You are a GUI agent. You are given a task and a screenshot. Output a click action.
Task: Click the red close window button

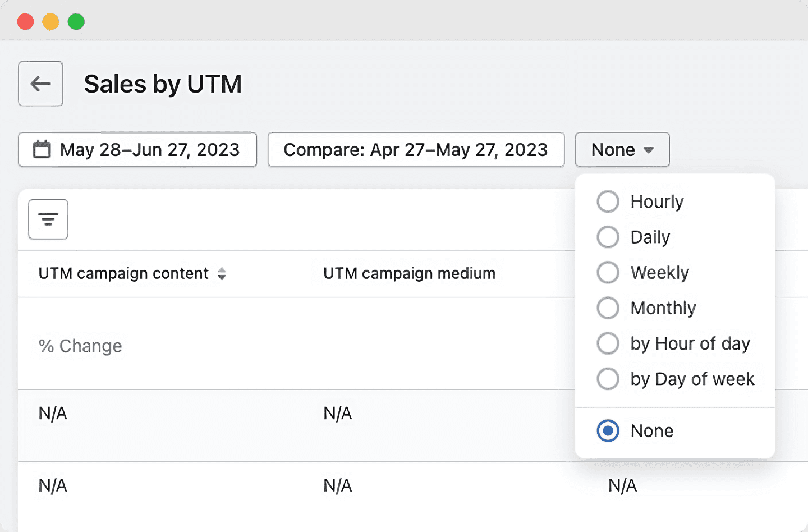click(x=26, y=22)
